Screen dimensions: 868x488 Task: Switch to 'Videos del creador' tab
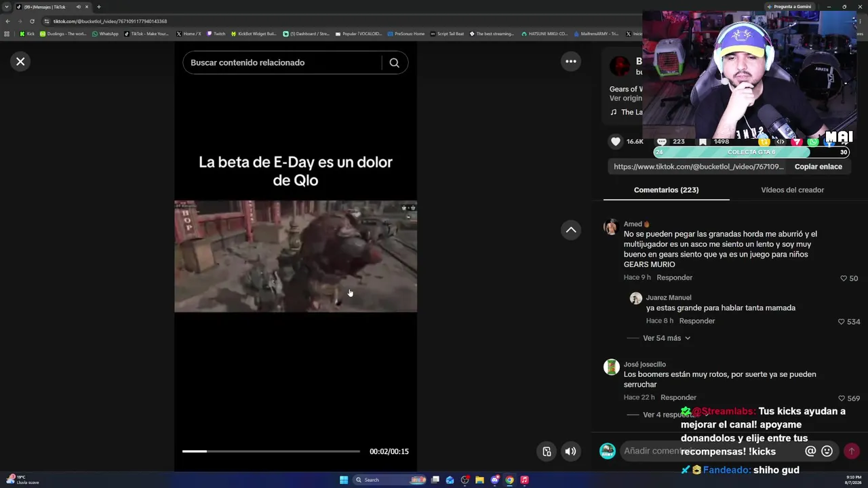(792, 190)
